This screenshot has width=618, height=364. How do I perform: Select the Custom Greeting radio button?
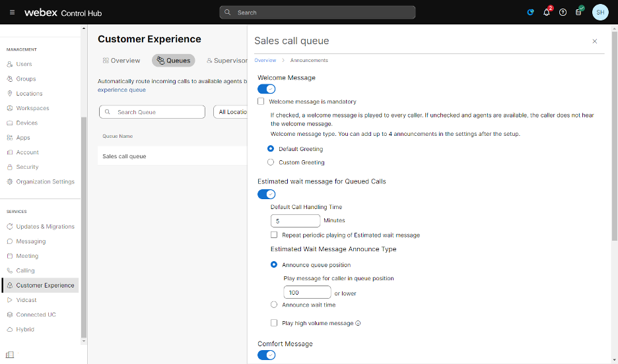point(271,162)
